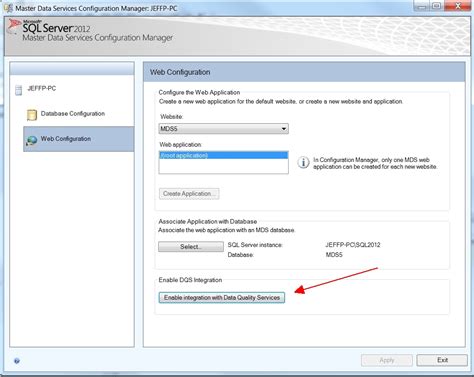
Task: Click the MDS5 database value
Action: point(334,255)
